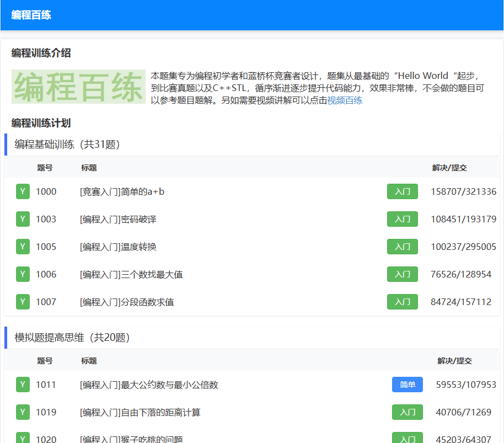Open problem [编程入门]自由下落的距离计算
Image resolution: width=504 pixels, height=443 pixels.
140,413
